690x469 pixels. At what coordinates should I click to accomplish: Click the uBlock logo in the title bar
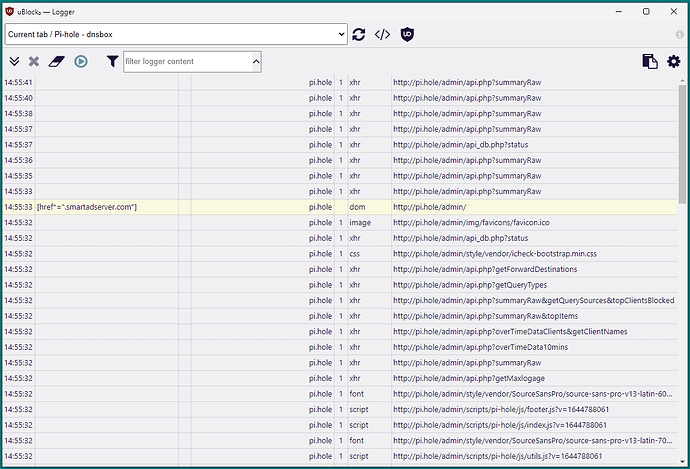[x=9, y=11]
